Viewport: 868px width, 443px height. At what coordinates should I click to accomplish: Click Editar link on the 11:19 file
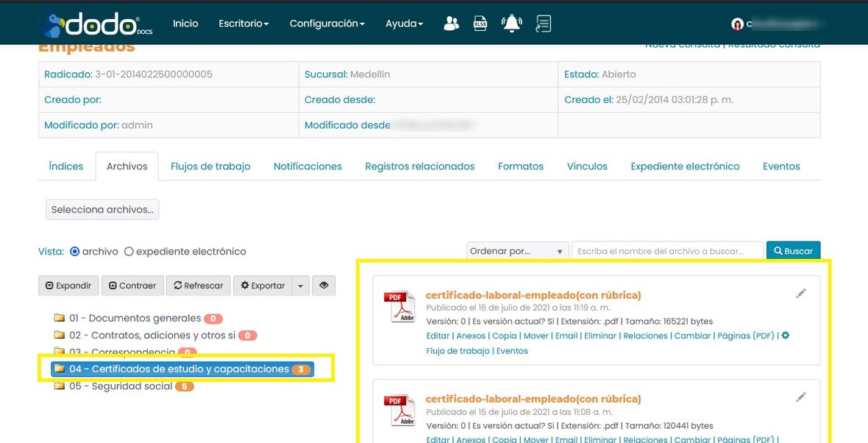(438, 336)
